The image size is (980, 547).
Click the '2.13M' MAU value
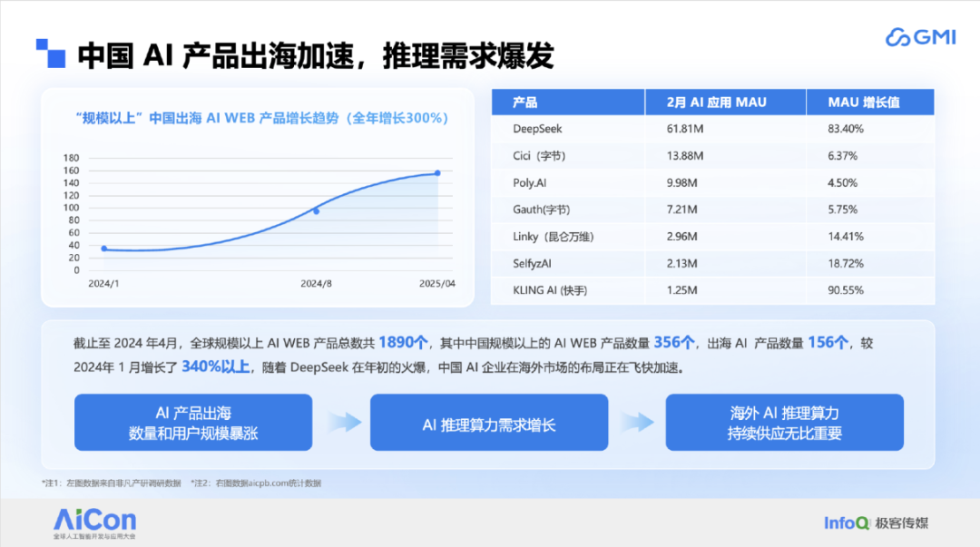pyautogui.click(x=681, y=263)
